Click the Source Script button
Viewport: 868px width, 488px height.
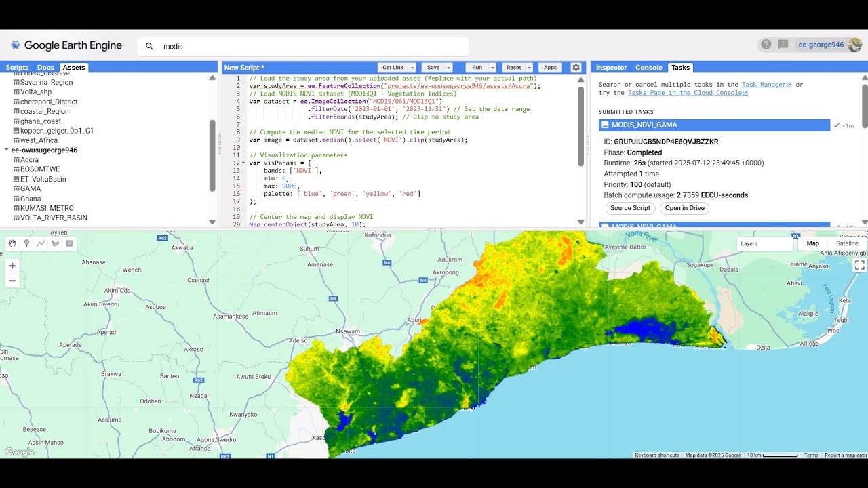tap(630, 208)
